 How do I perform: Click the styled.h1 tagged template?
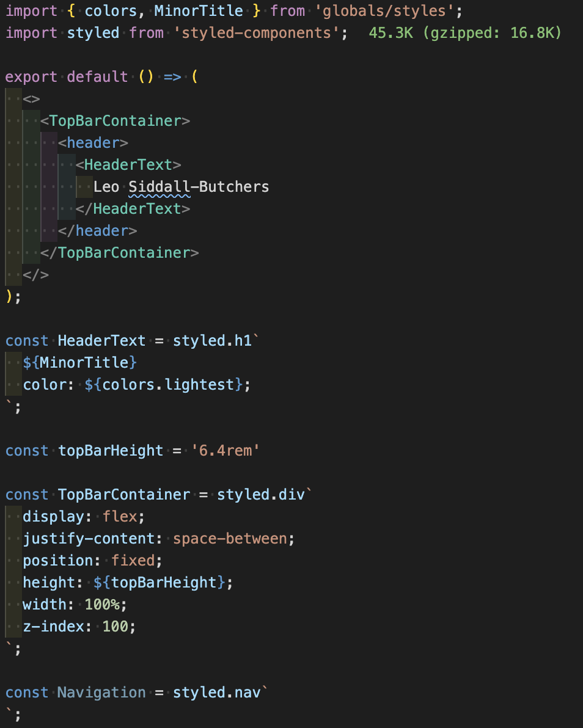[213, 340]
